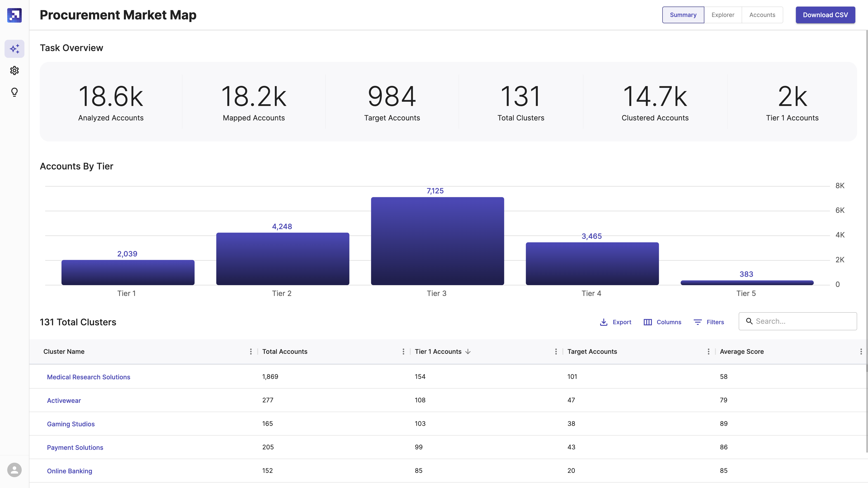Toggle sort arrow on Tier 1 Accounts

click(468, 351)
